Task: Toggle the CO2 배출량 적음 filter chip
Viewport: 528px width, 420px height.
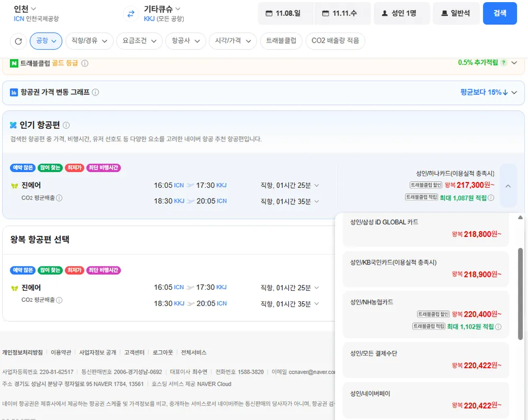Action: point(335,41)
